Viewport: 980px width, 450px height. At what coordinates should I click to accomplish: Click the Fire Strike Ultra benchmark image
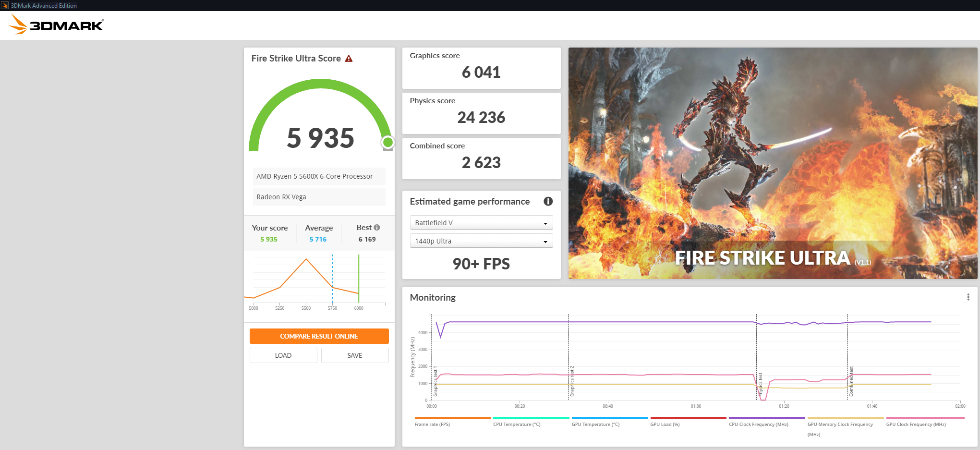pyautogui.click(x=773, y=163)
